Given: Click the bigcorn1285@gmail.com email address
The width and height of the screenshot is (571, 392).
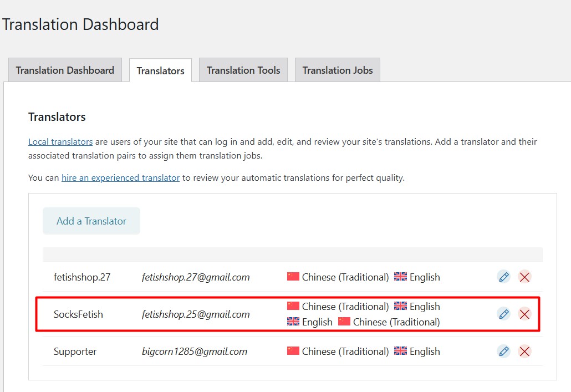Looking at the screenshot, I should tap(195, 352).
